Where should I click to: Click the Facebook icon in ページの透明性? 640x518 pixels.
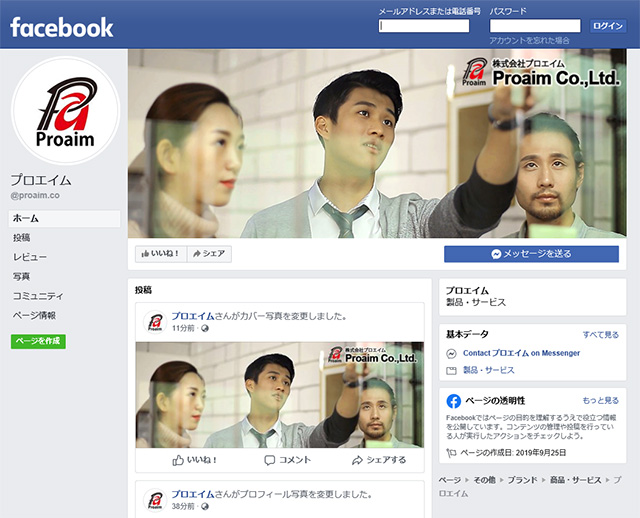tap(453, 401)
